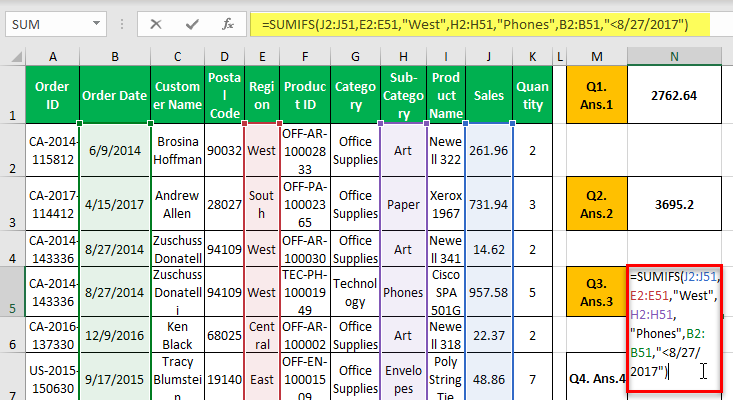Click the Category header cell
Image resolution: width=736 pixels, height=400 pixels.
(355, 95)
